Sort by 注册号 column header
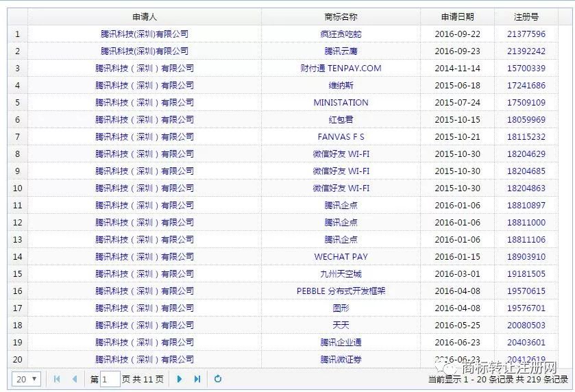Screen dimensions: 575x392 [x=526, y=17]
